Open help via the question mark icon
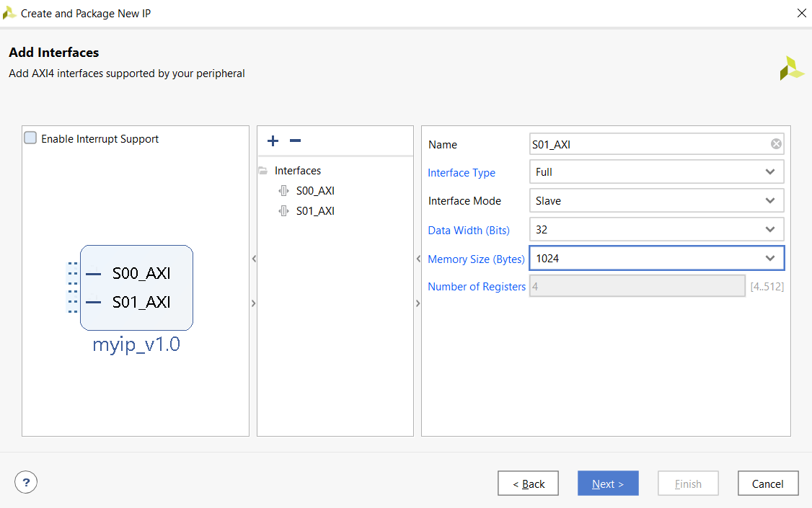The height and width of the screenshot is (508, 812). [x=26, y=481]
